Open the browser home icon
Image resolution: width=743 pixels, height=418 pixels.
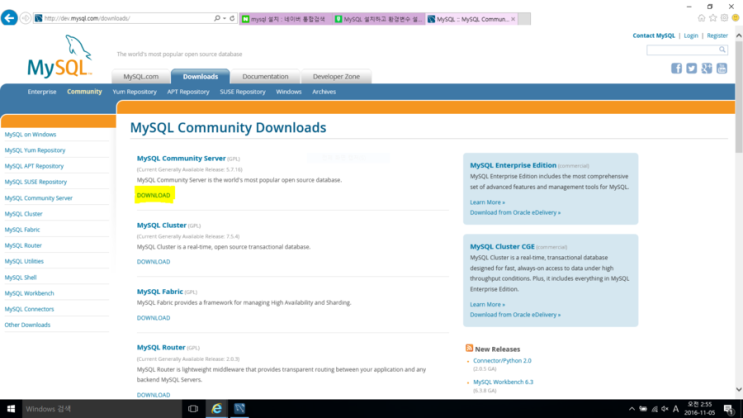click(701, 18)
